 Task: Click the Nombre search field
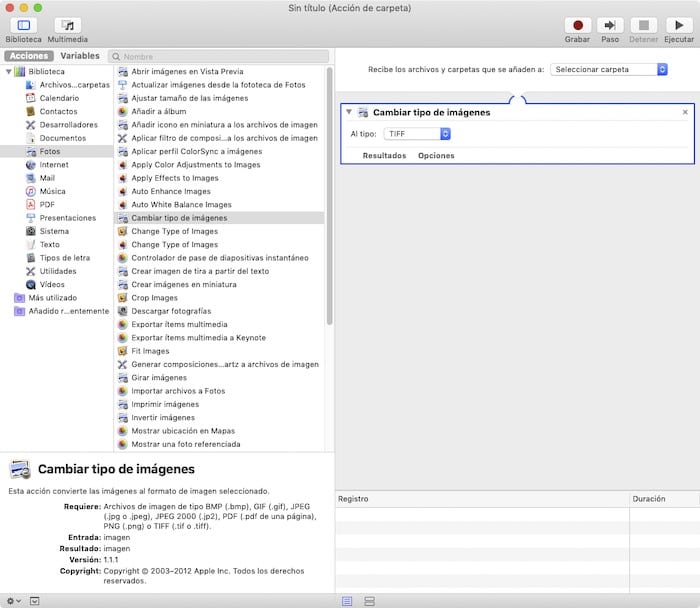[220, 57]
